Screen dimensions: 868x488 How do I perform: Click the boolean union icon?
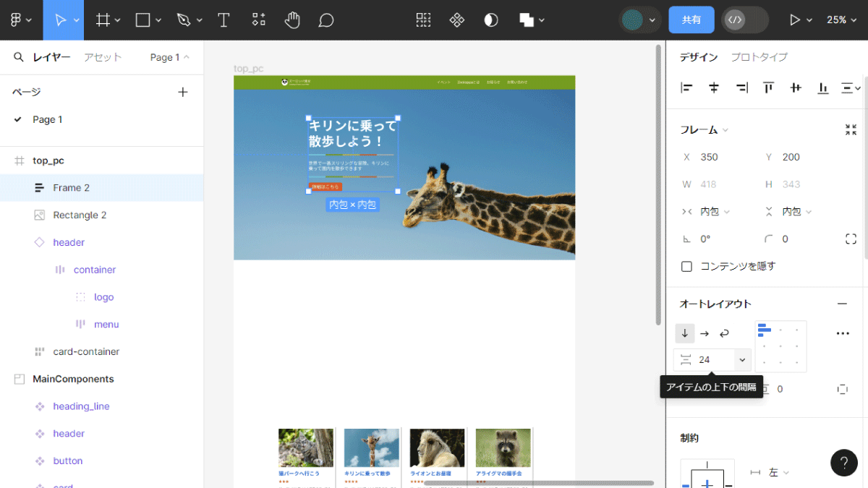pos(527,20)
